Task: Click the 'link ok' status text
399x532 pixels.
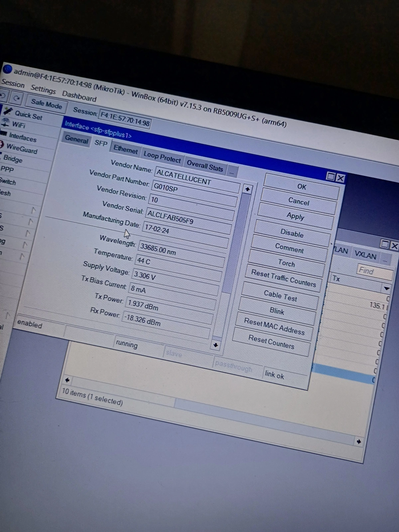Action: (x=274, y=375)
